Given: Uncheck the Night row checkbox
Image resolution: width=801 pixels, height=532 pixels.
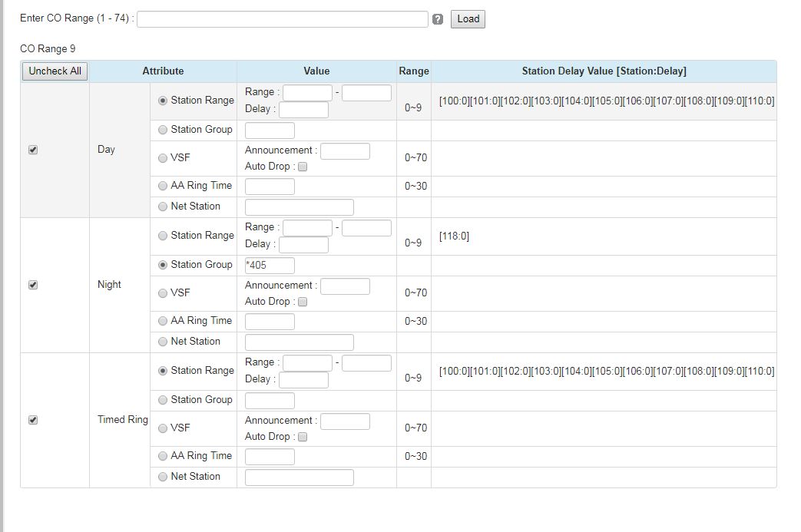Looking at the screenshot, I should [x=32, y=285].
